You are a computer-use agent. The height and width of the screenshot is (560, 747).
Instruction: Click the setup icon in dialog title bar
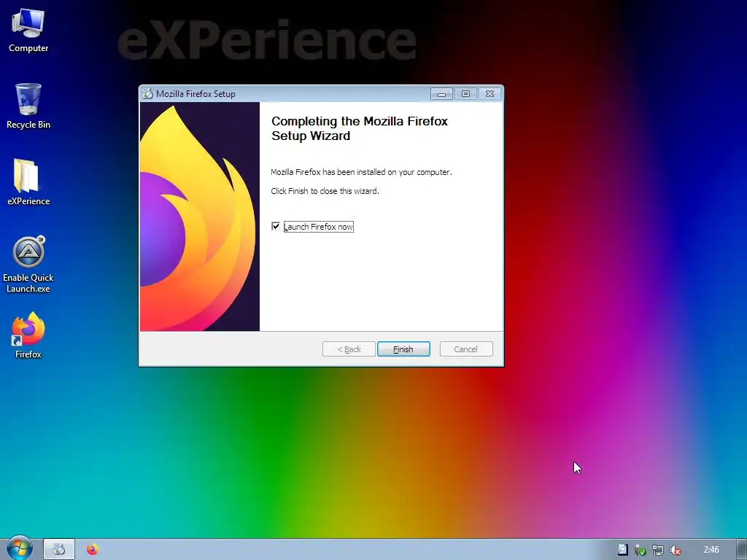point(147,93)
